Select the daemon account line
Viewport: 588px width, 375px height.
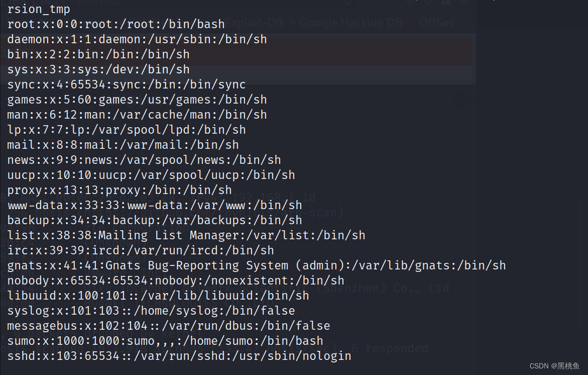tap(137, 39)
